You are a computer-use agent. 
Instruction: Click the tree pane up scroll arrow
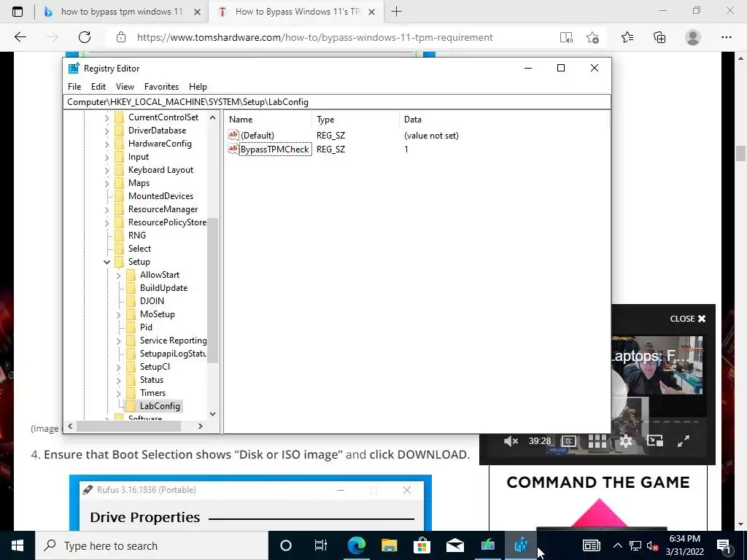point(212,117)
